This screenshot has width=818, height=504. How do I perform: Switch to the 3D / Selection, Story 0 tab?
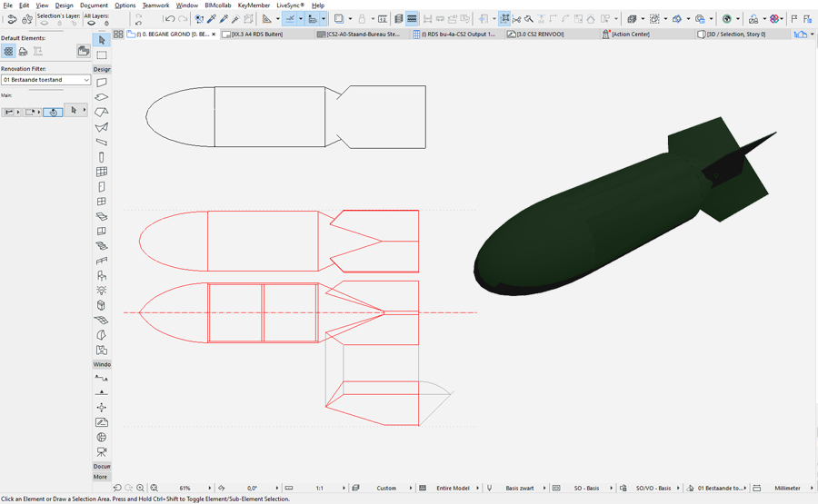[743, 34]
